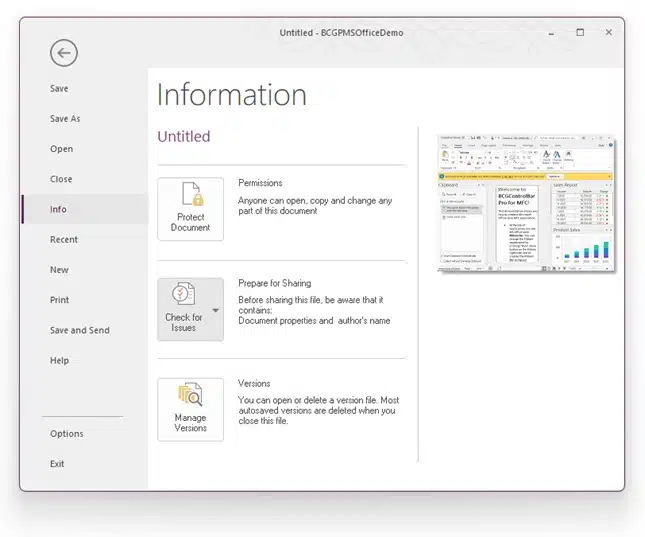The height and width of the screenshot is (537, 645).
Task: Click the Check for Issues label
Action: click(183, 323)
